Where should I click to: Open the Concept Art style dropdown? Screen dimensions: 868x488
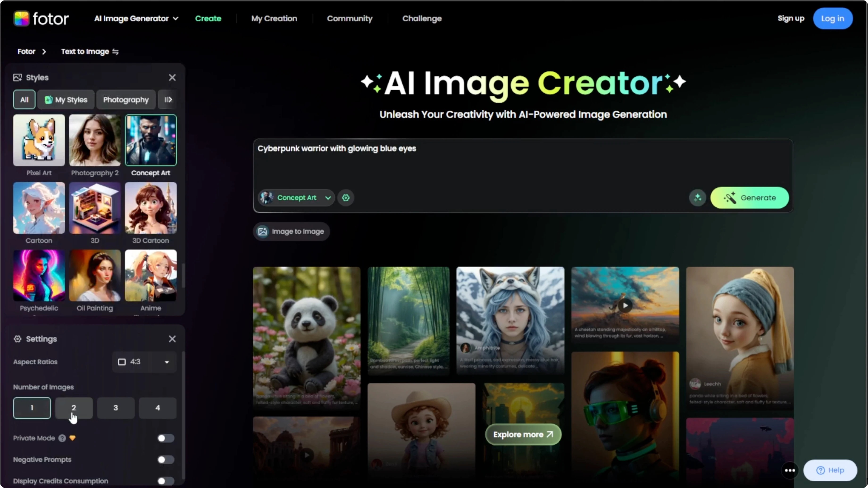(296, 198)
